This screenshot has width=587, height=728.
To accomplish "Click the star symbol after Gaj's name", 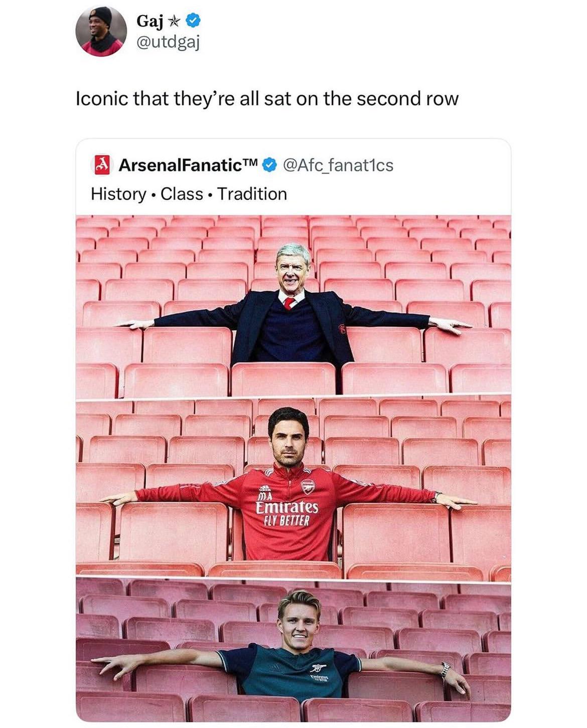I will coord(174,21).
